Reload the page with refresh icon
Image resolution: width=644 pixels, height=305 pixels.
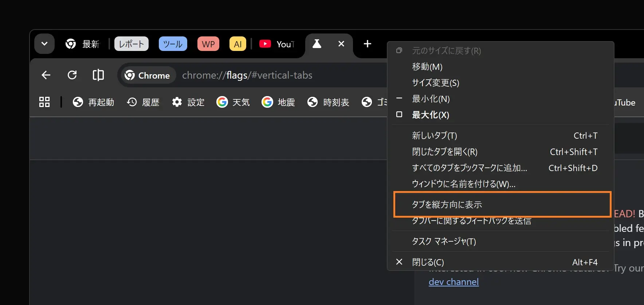(x=72, y=75)
